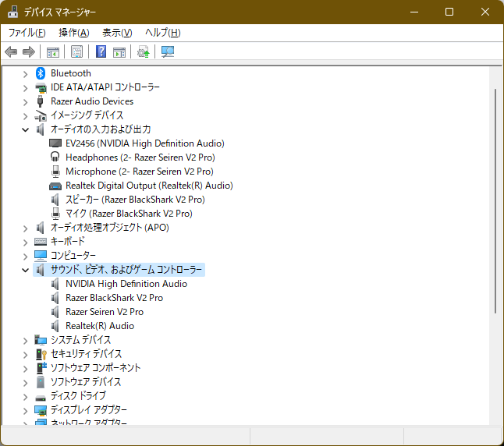Click the Scan for hardware changes icon
This screenshot has height=446, width=504.
tap(168, 51)
